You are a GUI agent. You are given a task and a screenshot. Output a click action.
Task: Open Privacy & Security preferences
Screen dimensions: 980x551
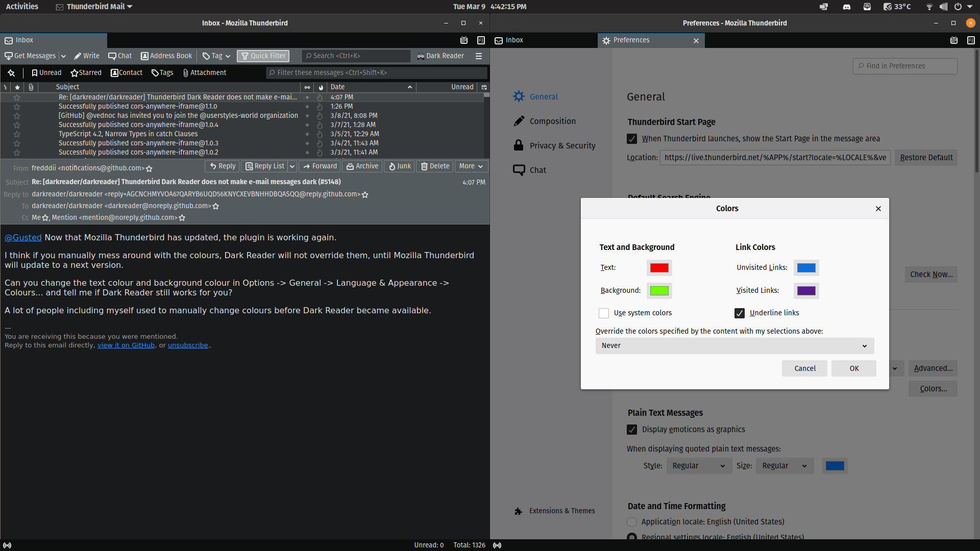[x=562, y=145]
